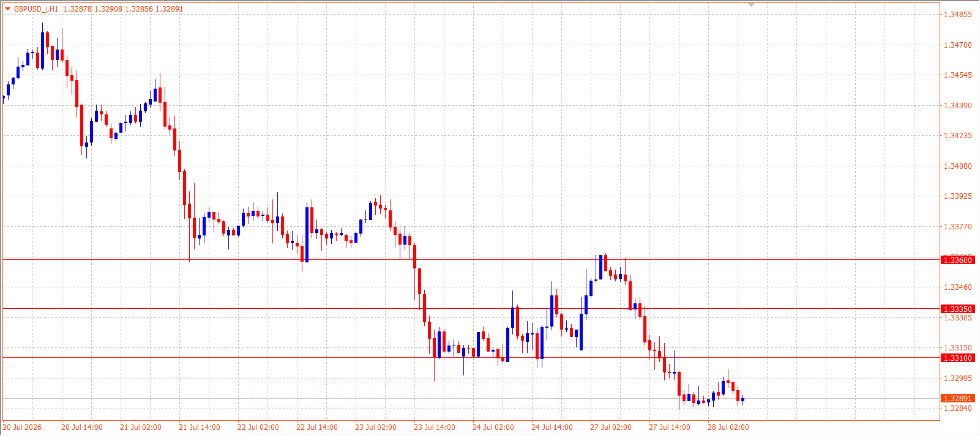The width and height of the screenshot is (980, 436).
Task: Click the low value 1.32856 in header
Action: 138,9
